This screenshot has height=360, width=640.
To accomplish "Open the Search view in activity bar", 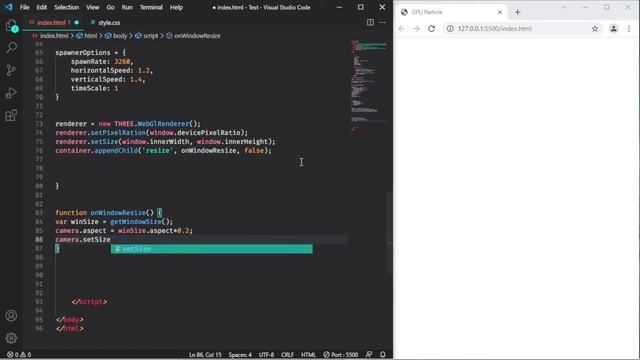I will coord(11,48).
